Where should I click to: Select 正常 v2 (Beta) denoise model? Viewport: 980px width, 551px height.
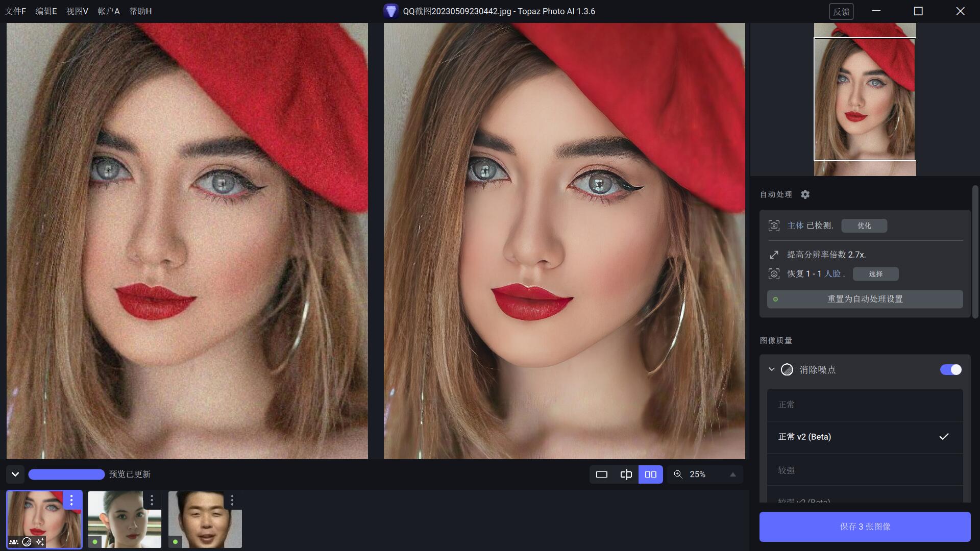865,437
